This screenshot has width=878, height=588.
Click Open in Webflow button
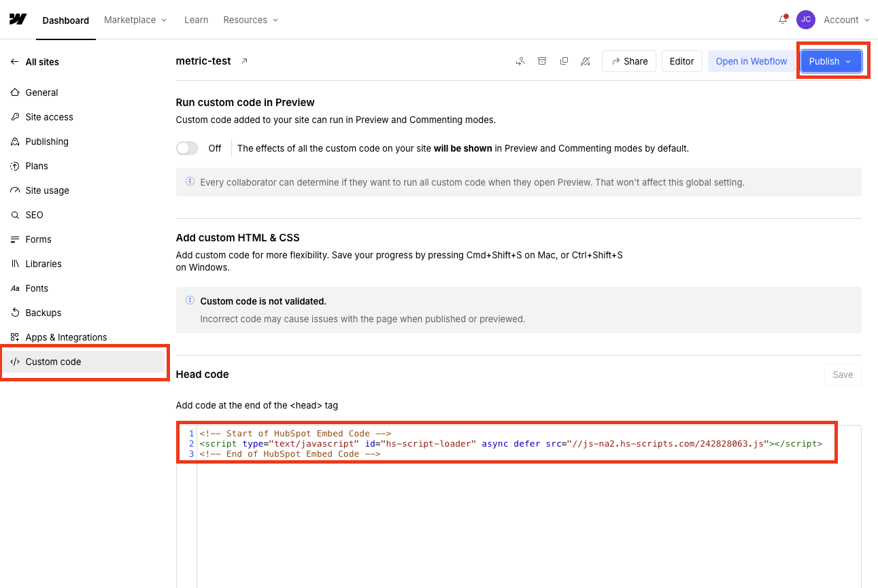751,61
